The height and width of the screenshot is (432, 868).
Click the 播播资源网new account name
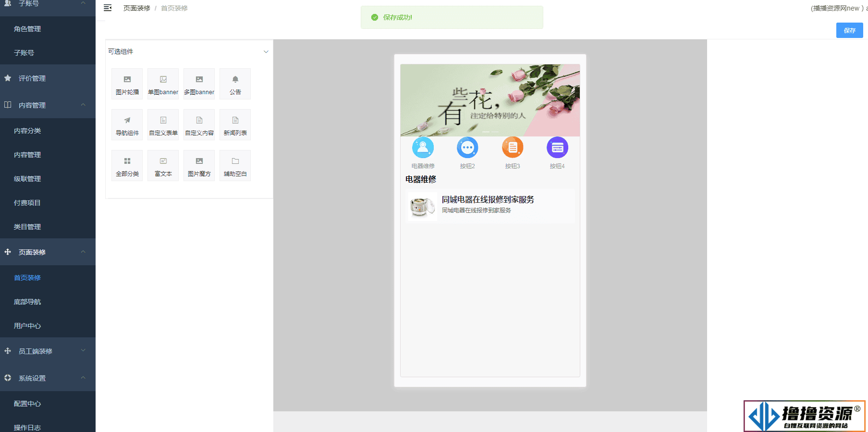tap(836, 8)
